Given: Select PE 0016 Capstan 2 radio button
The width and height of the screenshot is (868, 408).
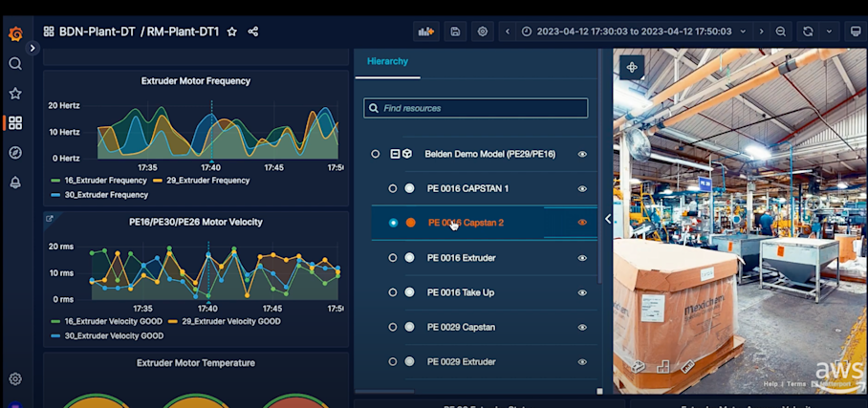Looking at the screenshot, I should (x=393, y=223).
